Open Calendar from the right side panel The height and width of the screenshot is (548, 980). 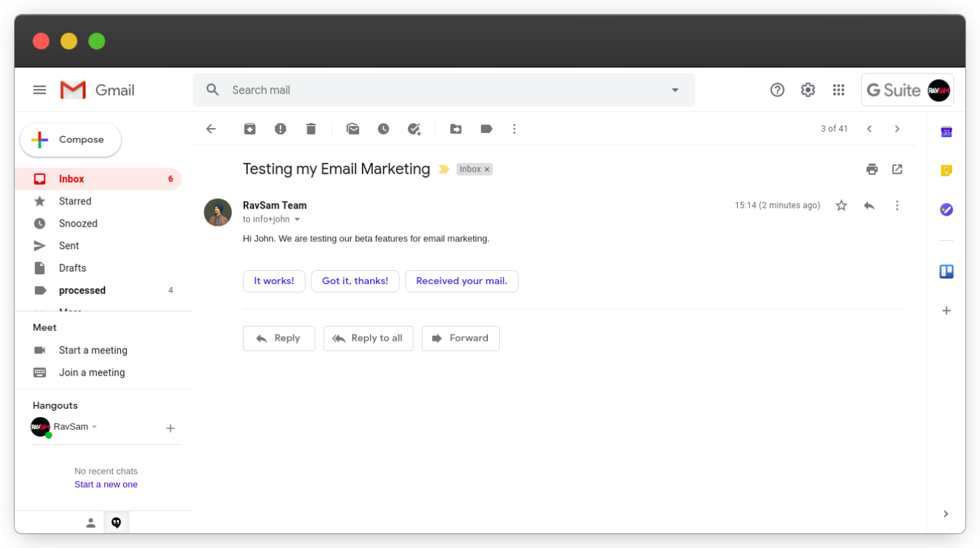click(946, 132)
